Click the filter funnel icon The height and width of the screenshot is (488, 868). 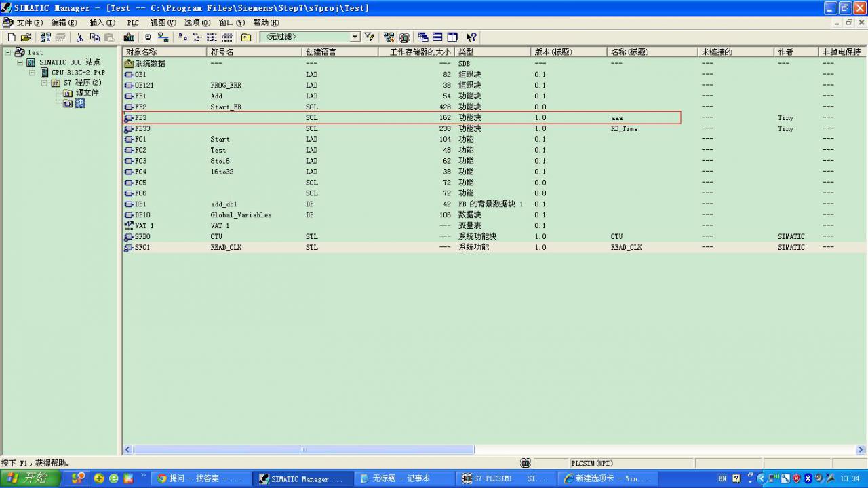(x=369, y=37)
